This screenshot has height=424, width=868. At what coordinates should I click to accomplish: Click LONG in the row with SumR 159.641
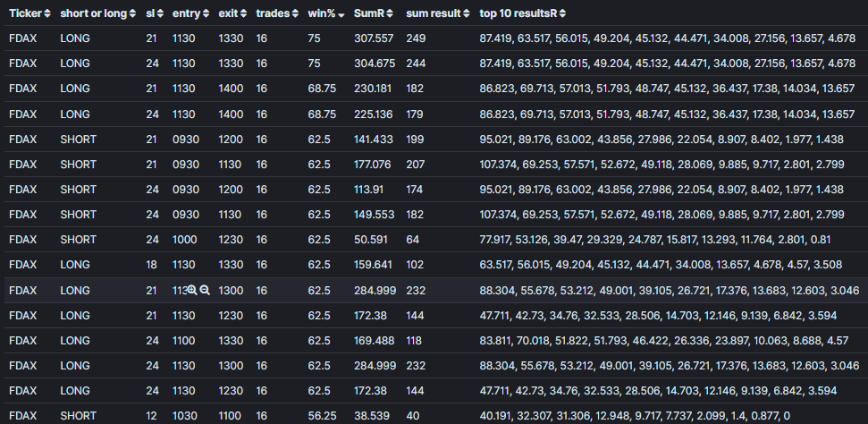click(x=75, y=265)
